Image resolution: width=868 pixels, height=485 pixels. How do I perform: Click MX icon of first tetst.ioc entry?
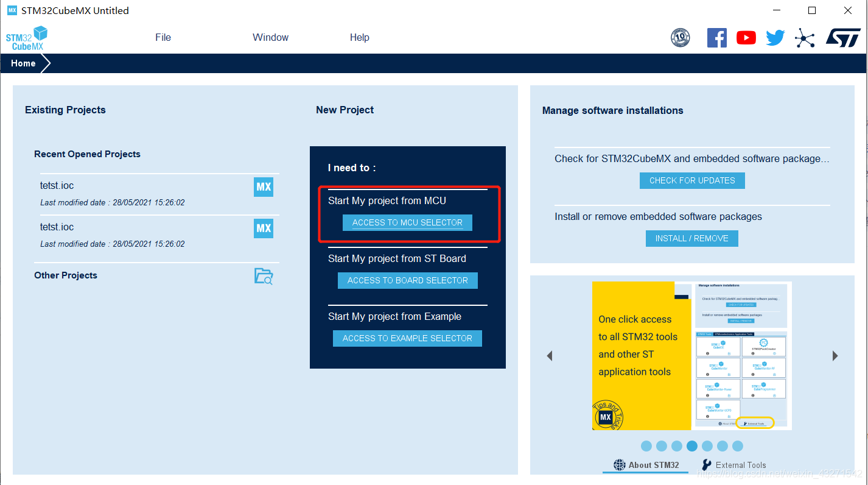[x=264, y=187]
